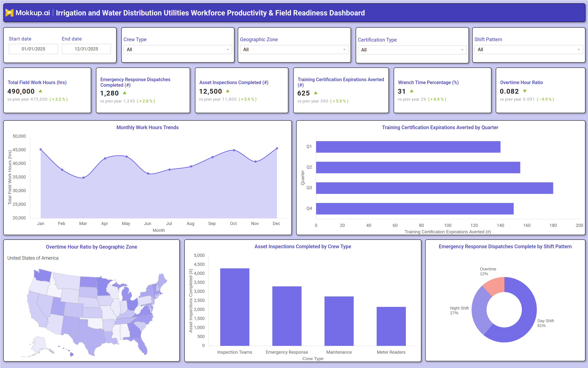Click the Monthly Work Hours Trends title
The width and height of the screenshot is (588, 368).
[148, 127]
